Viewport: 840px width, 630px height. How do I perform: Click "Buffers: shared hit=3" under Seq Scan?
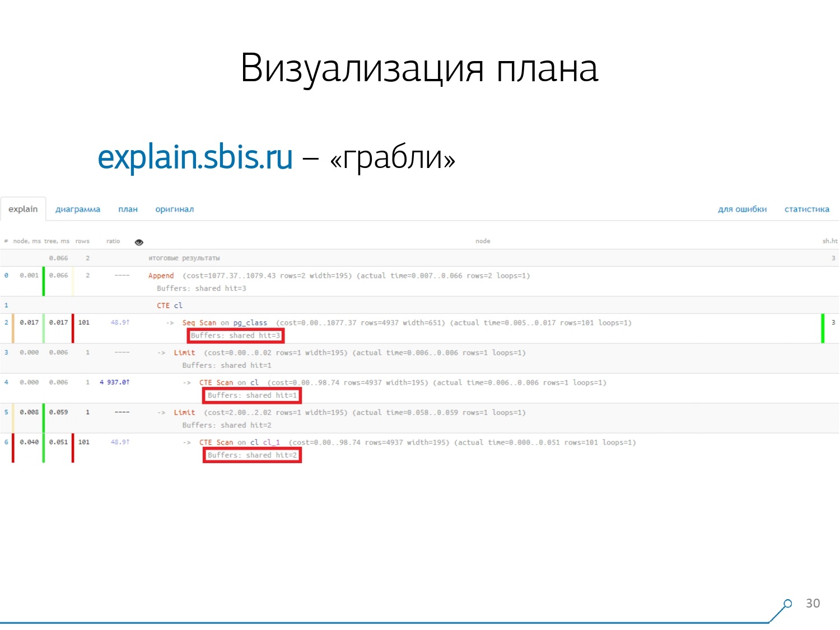pyautogui.click(x=235, y=335)
